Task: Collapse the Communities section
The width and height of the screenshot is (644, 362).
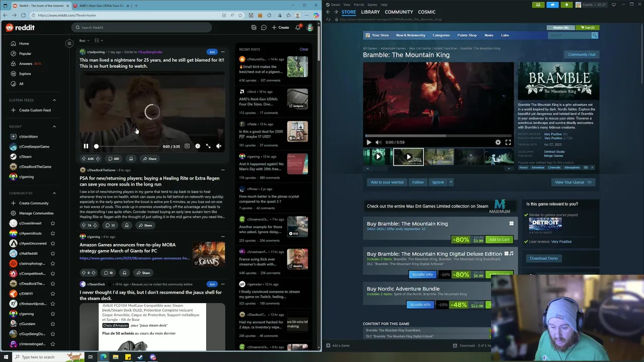Action: coord(54,193)
